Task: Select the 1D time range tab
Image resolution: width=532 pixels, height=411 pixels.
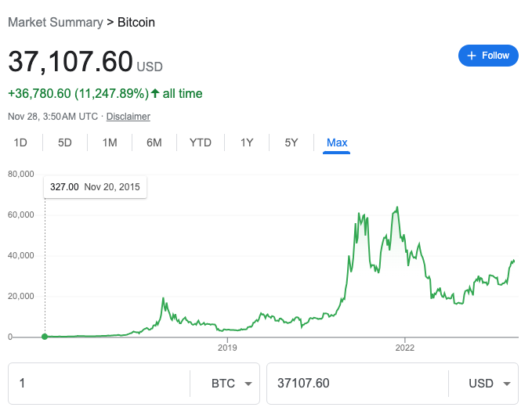Action: [21, 142]
